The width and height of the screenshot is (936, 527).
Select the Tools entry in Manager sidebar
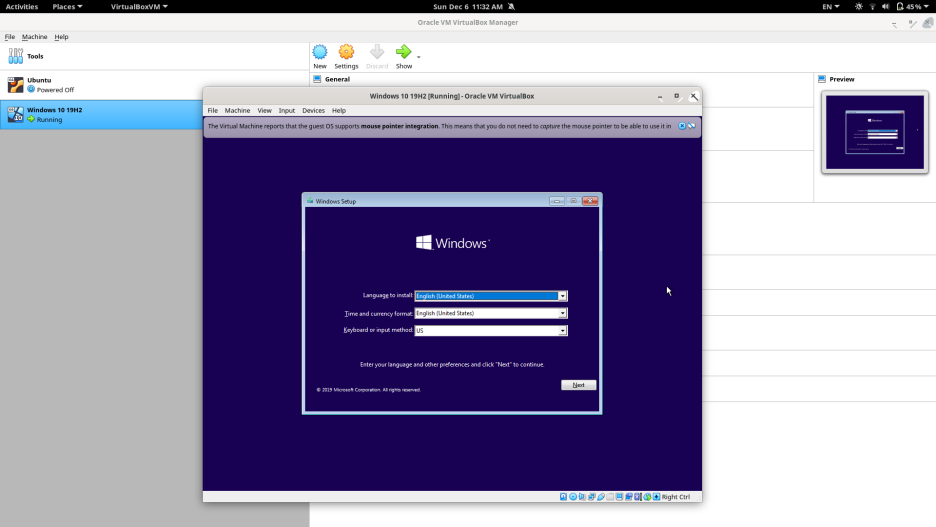(x=155, y=56)
